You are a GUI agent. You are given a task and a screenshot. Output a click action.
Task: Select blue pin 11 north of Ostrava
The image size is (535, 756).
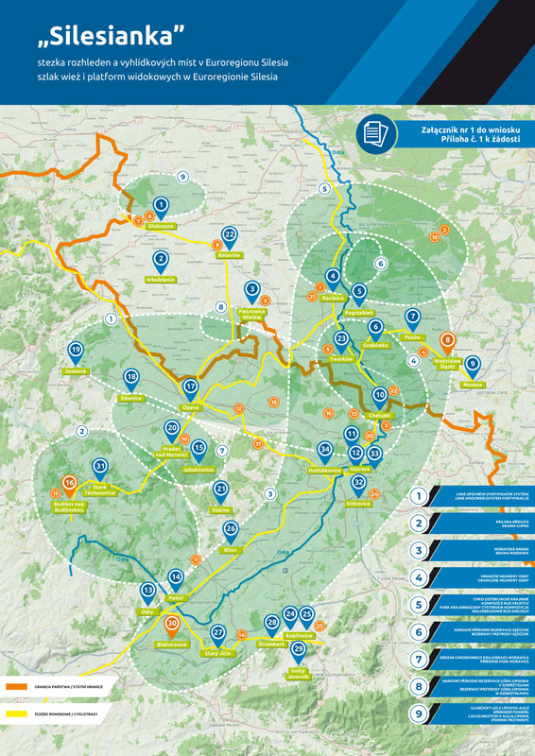tap(352, 438)
